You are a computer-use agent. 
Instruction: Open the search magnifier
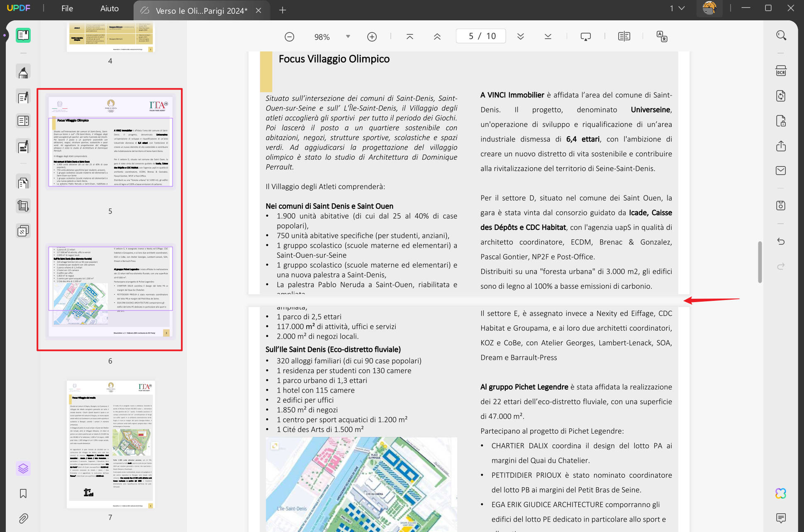[x=781, y=35]
